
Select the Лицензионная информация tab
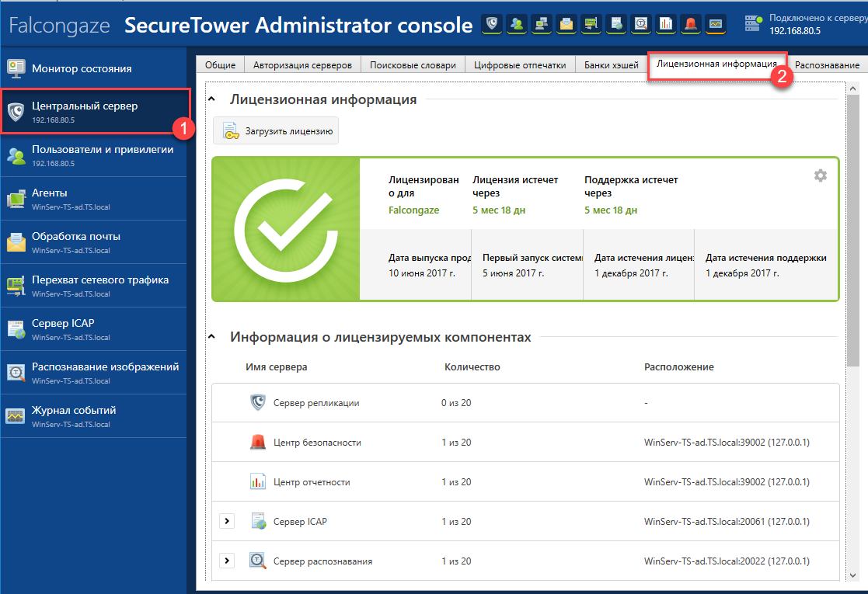coord(717,64)
